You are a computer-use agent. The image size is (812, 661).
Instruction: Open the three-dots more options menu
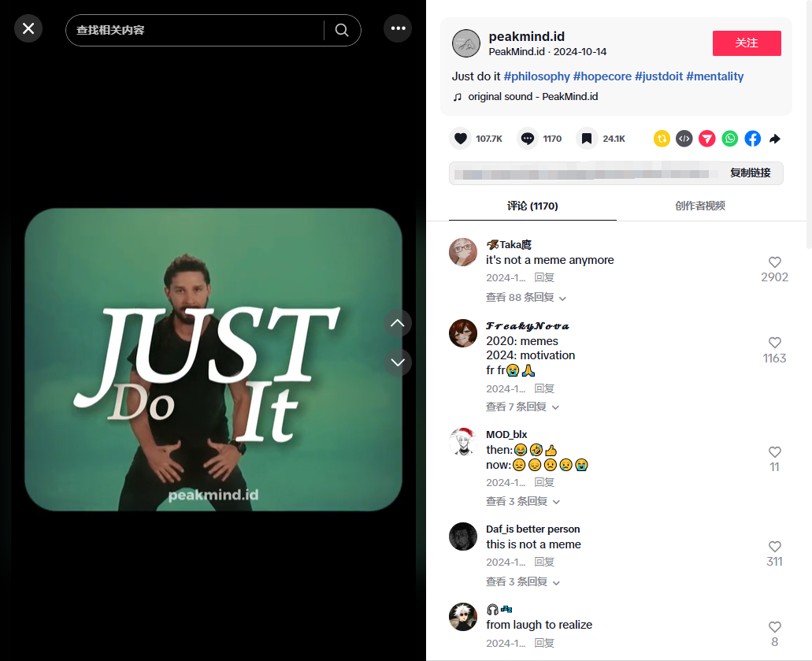pos(398,28)
